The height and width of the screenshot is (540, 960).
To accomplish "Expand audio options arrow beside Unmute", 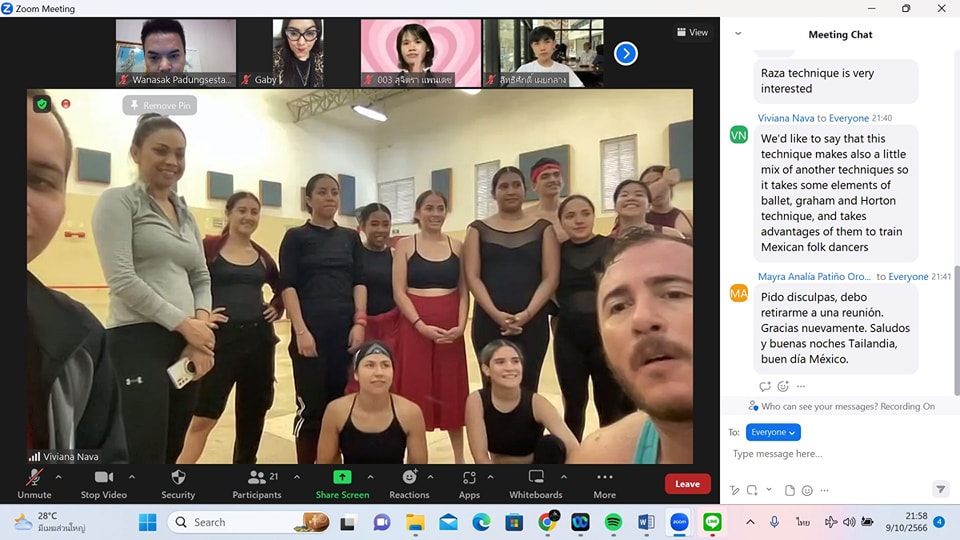I will tap(58, 477).
